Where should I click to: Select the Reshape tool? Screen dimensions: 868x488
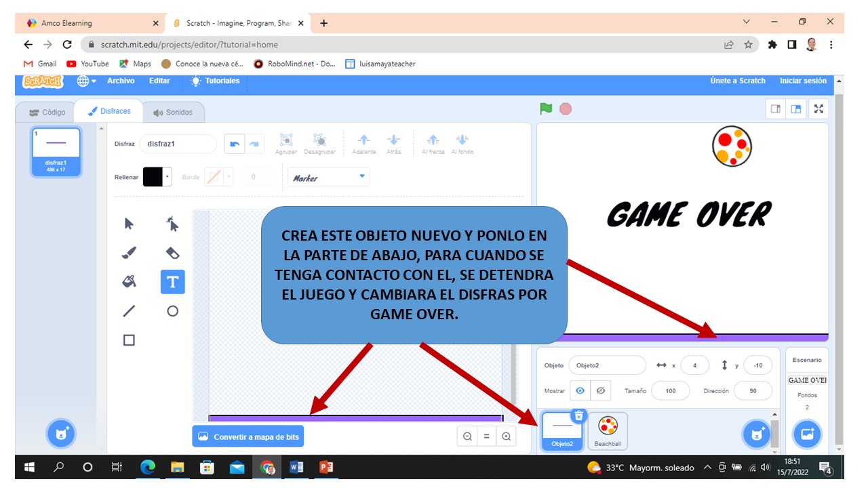click(172, 224)
